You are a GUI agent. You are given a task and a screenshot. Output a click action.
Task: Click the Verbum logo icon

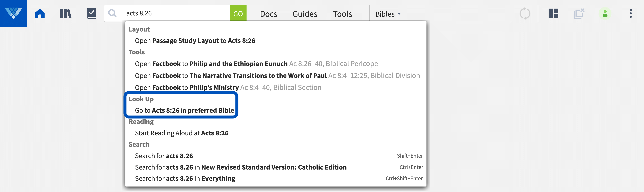[x=13, y=13]
